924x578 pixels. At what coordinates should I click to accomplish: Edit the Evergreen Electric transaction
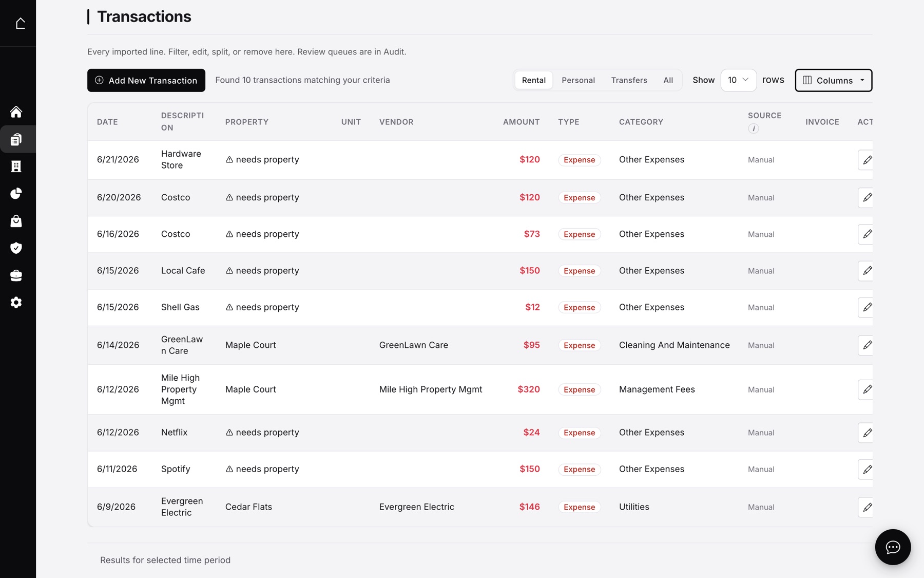click(867, 507)
